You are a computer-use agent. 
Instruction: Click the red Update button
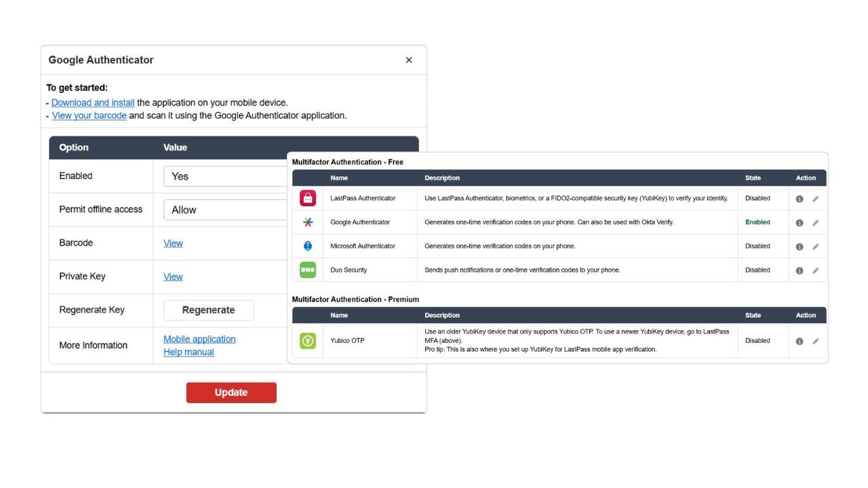tap(231, 392)
